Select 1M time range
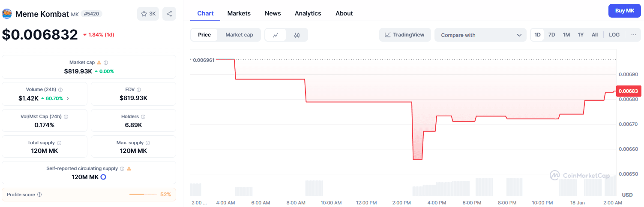This screenshot has width=644, height=207. pyautogui.click(x=566, y=35)
